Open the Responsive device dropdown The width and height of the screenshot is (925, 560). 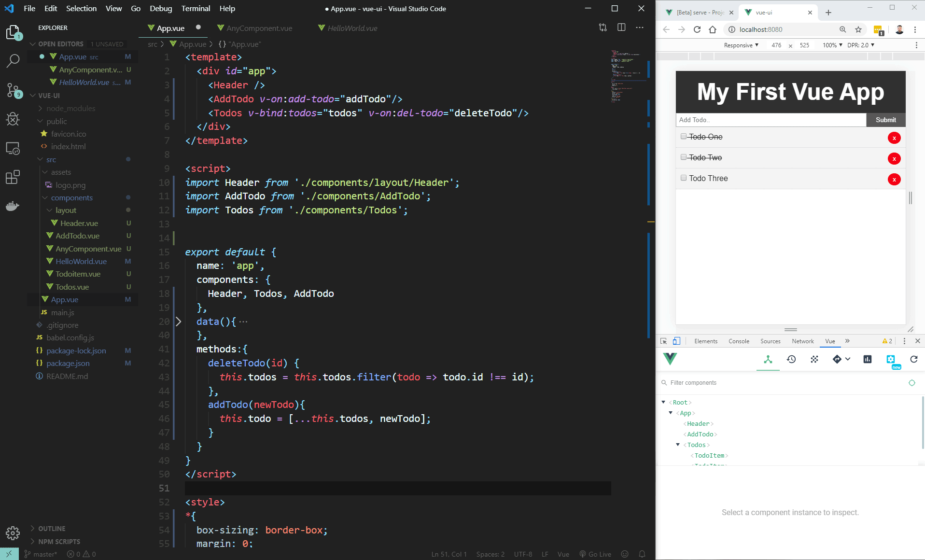point(740,45)
